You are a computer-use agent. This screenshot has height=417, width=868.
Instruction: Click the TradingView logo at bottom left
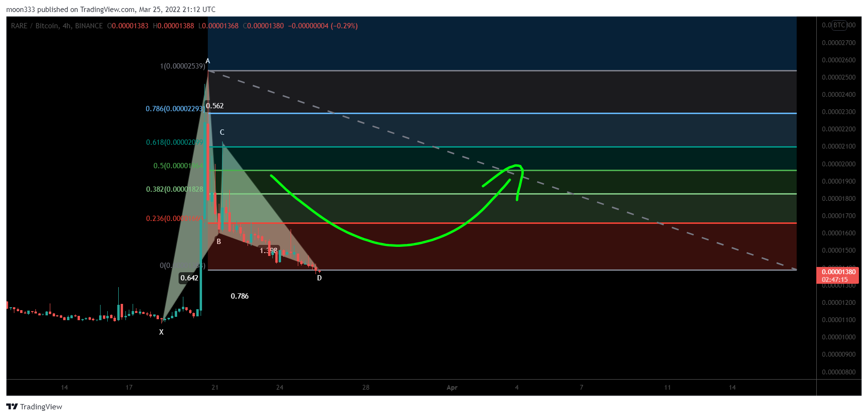(x=34, y=406)
